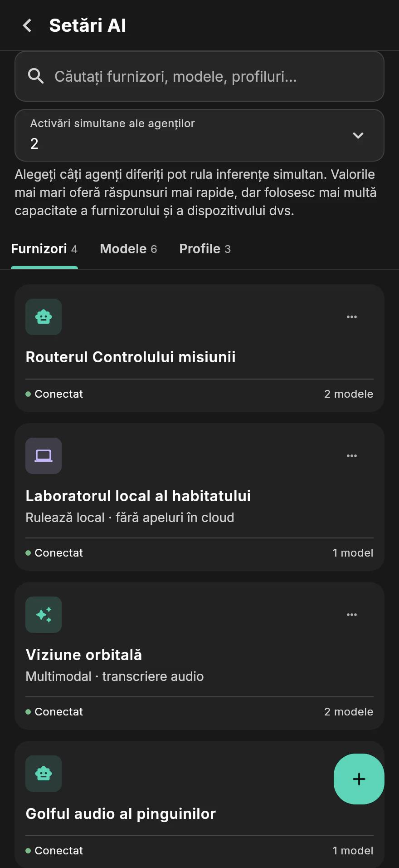Click the robot icon of Golful audio al pinguinilor
The image size is (399, 868).
(x=44, y=774)
